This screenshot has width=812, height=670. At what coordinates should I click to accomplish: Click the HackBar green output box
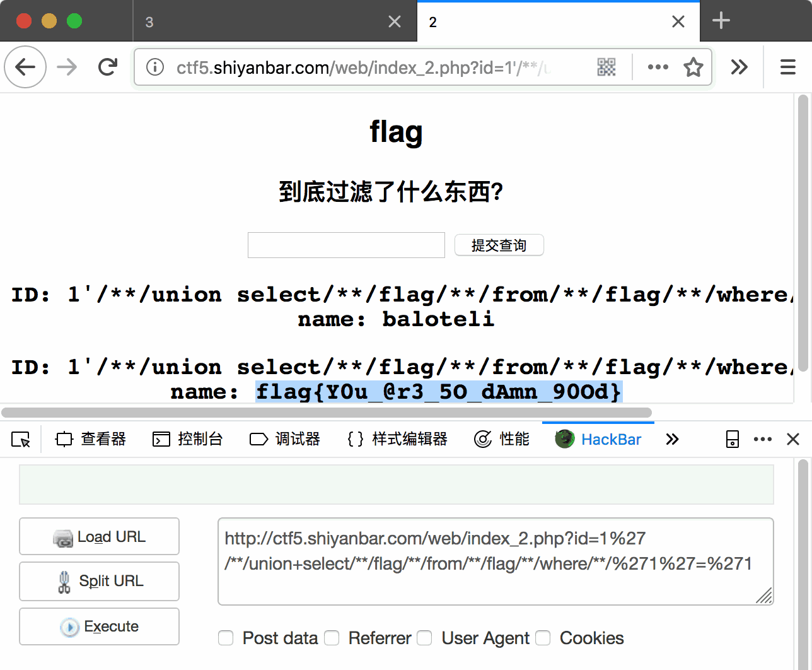[397, 485]
